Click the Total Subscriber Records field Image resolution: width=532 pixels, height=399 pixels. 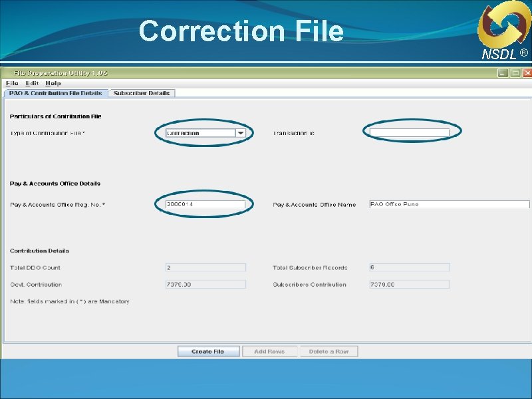(x=410, y=268)
